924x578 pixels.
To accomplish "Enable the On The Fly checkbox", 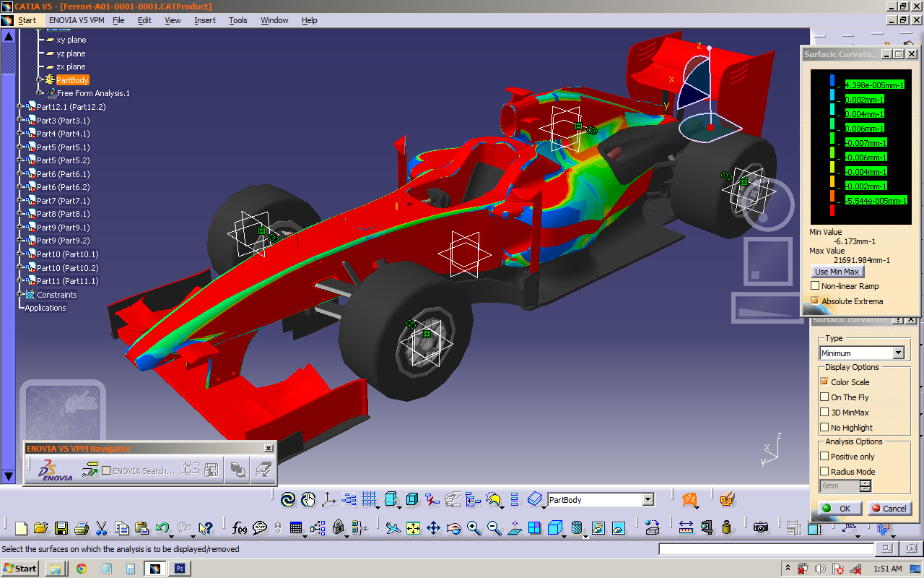I will pos(824,397).
